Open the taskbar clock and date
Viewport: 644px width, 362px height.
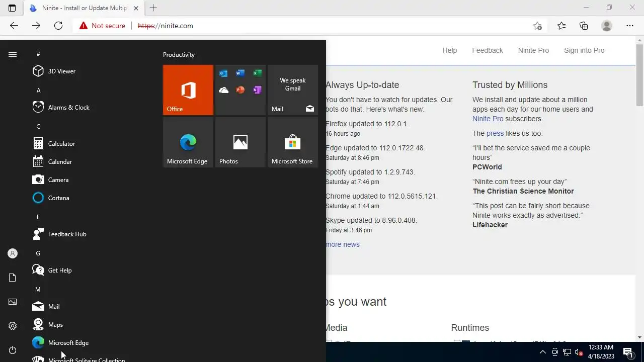[601, 351]
